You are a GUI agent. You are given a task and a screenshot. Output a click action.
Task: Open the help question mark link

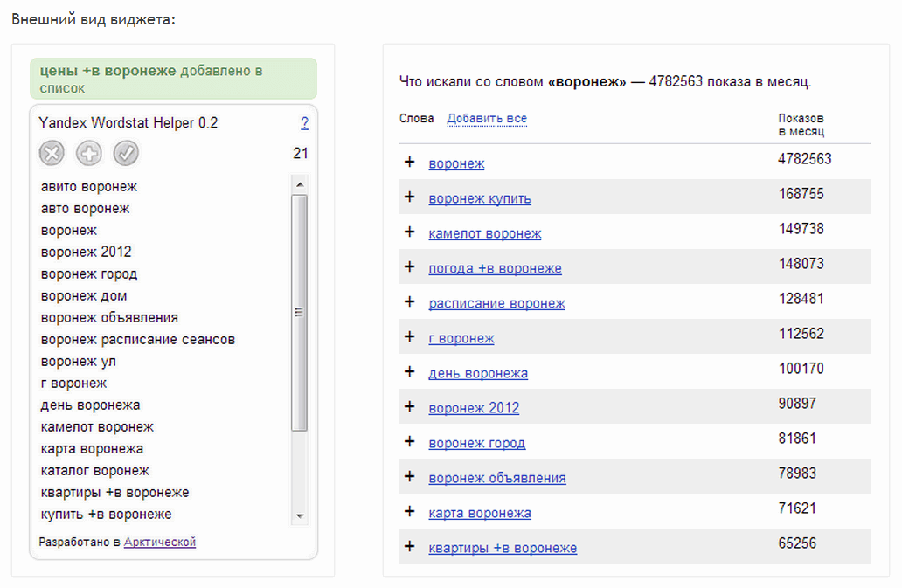(x=304, y=122)
